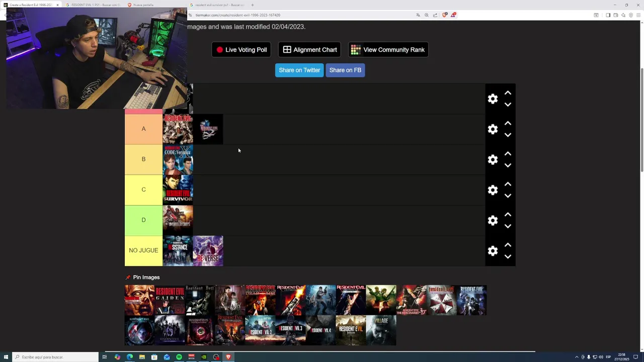Share the tier list on Twitter
The image size is (644, 362).
(299, 70)
